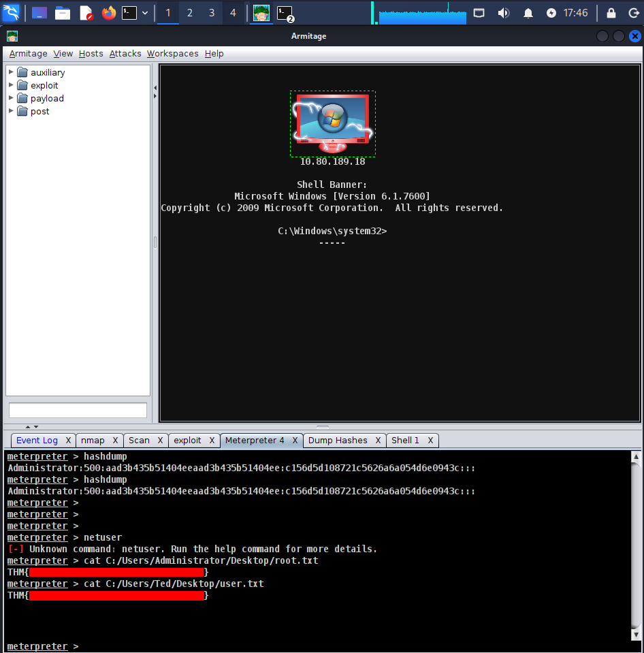Click the show desktop panel icon
Screen dimensions: 644x653
pyautogui.click(x=39, y=13)
